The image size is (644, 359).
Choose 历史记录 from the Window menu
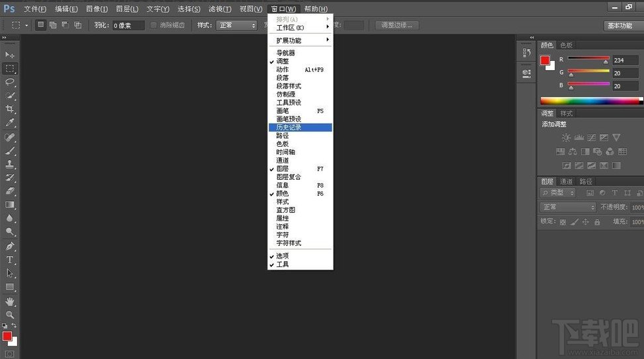click(300, 128)
